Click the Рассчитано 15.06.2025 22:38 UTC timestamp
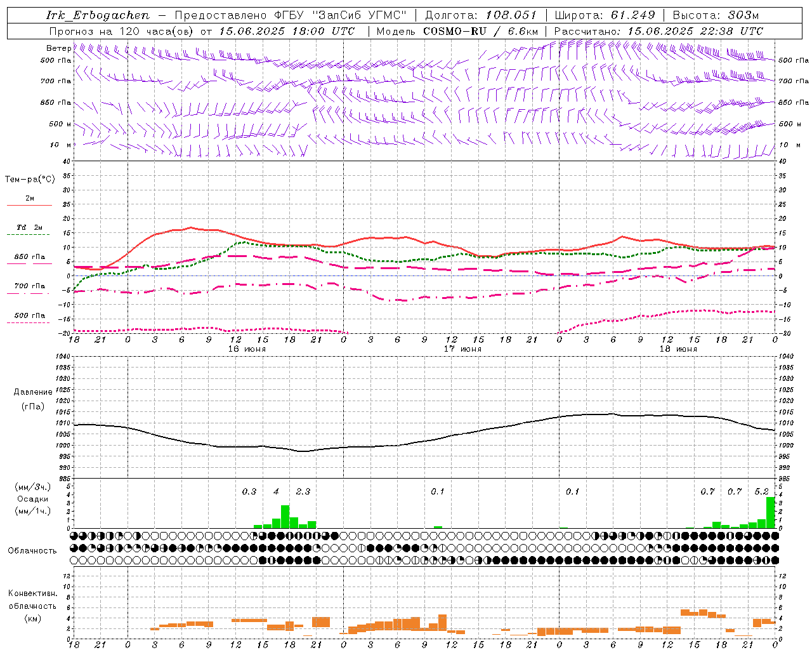This screenshot has width=812, height=650. tap(658, 31)
